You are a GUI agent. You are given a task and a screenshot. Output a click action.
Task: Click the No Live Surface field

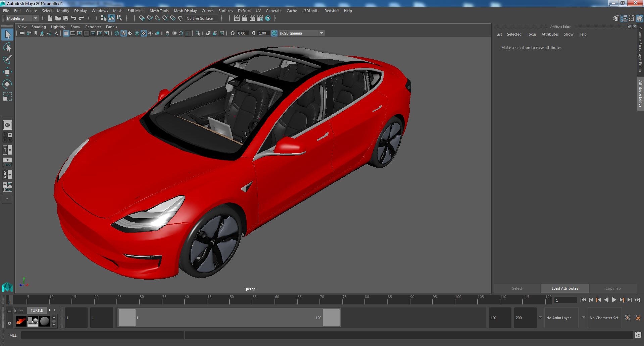pyautogui.click(x=202, y=18)
